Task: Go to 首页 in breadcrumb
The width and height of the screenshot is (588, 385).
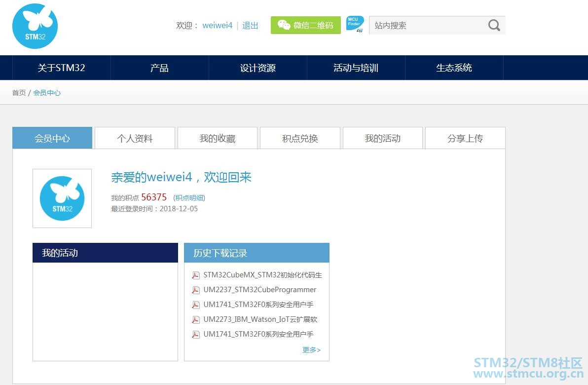Action: click(x=19, y=93)
